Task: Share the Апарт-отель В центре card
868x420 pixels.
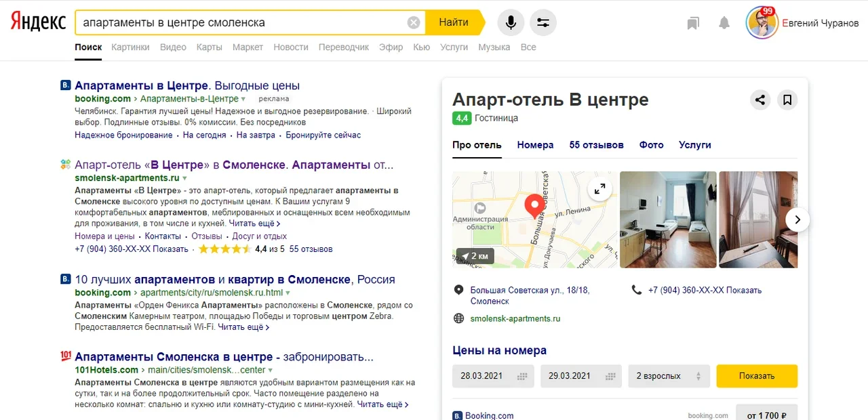Action: (x=760, y=100)
